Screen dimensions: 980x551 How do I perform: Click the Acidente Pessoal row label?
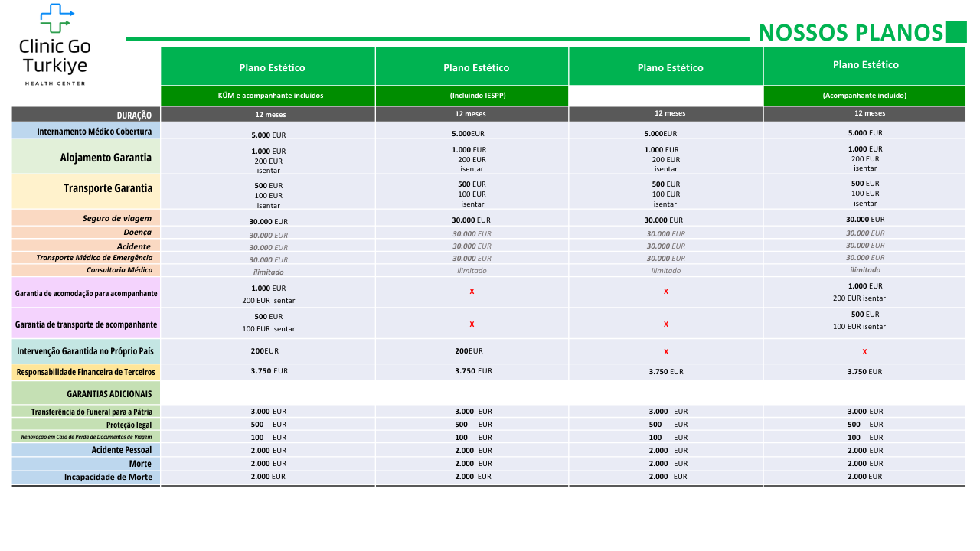pos(121,450)
